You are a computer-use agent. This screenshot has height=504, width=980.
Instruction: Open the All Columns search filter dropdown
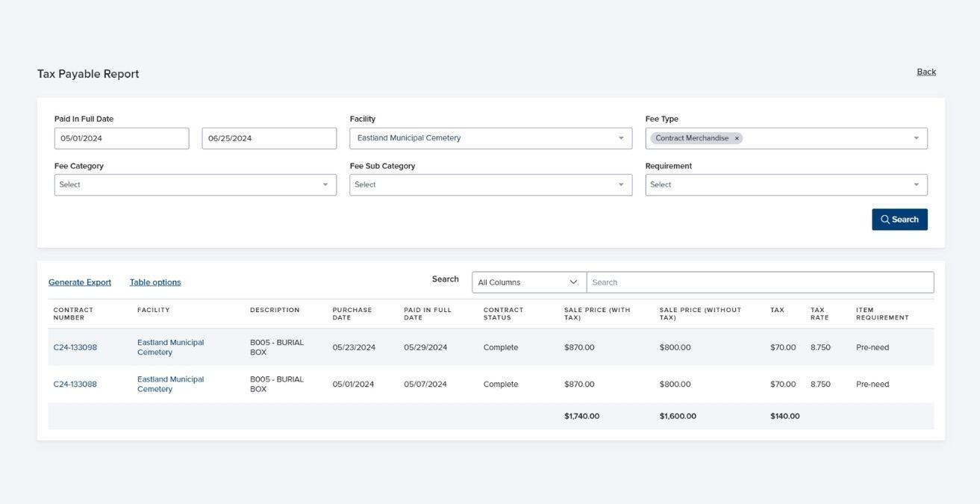(x=529, y=282)
